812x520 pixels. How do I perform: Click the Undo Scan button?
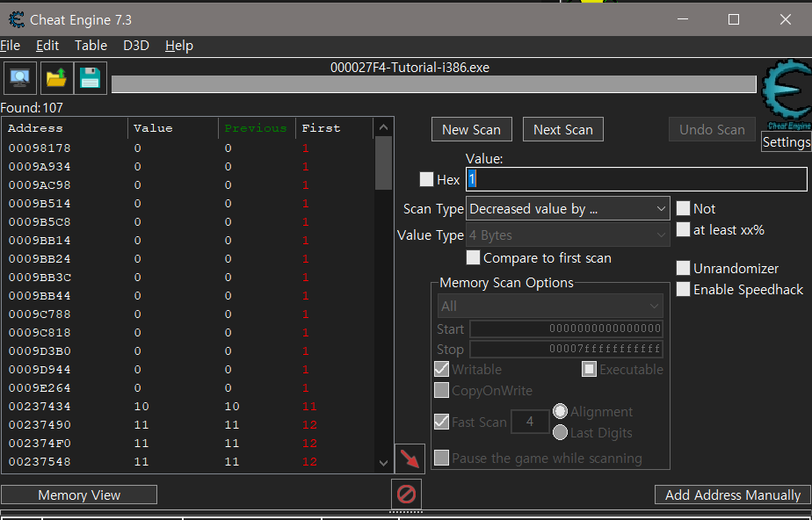712,129
